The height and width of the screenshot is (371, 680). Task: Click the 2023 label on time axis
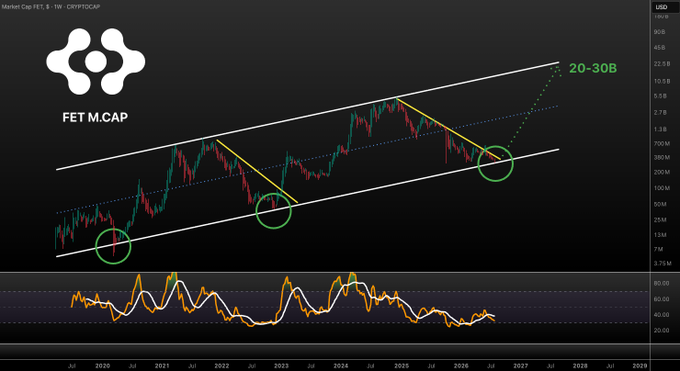point(281,366)
